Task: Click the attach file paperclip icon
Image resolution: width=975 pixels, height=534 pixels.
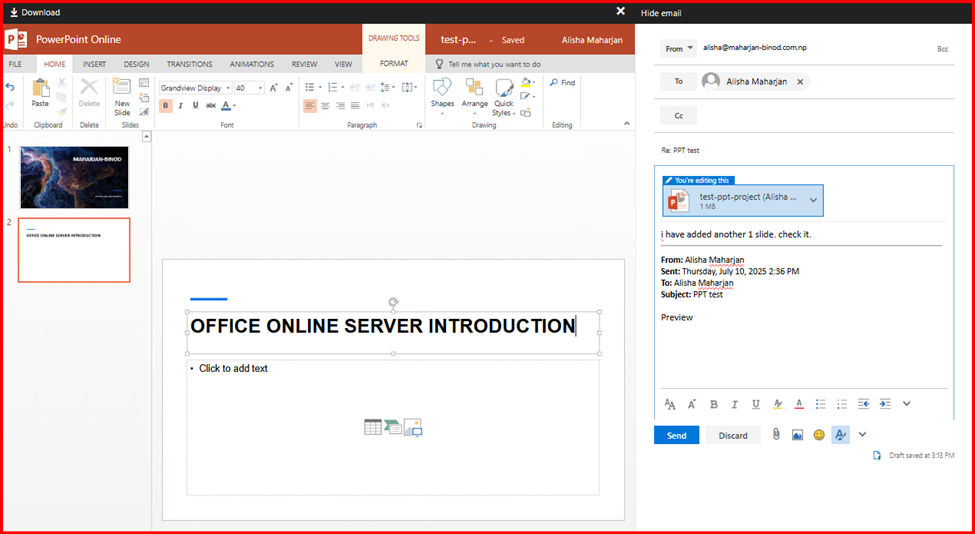Action: click(x=774, y=435)
